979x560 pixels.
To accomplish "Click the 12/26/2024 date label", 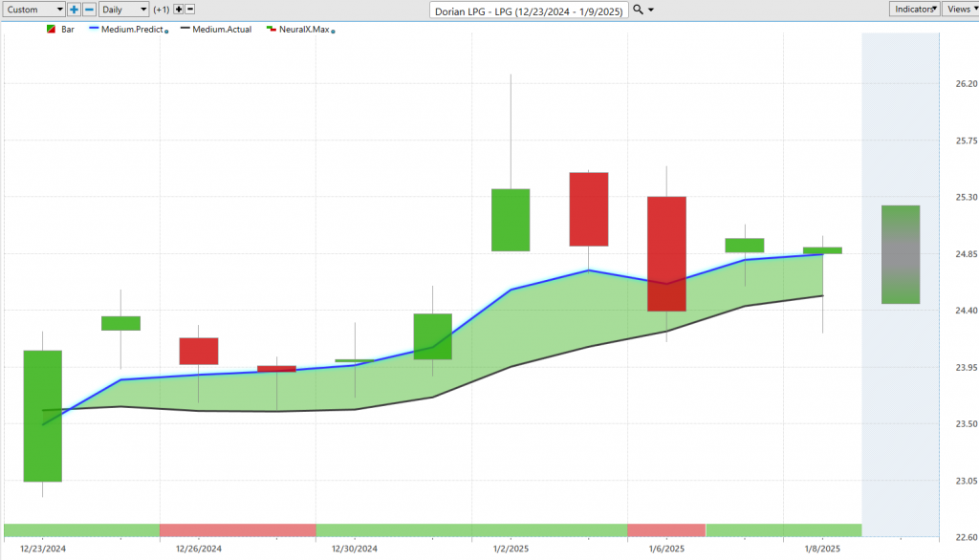I will click(x=199, y=549).
